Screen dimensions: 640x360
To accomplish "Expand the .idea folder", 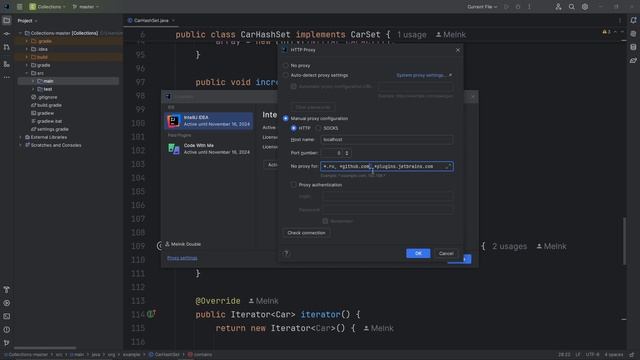I will point(27,49).
